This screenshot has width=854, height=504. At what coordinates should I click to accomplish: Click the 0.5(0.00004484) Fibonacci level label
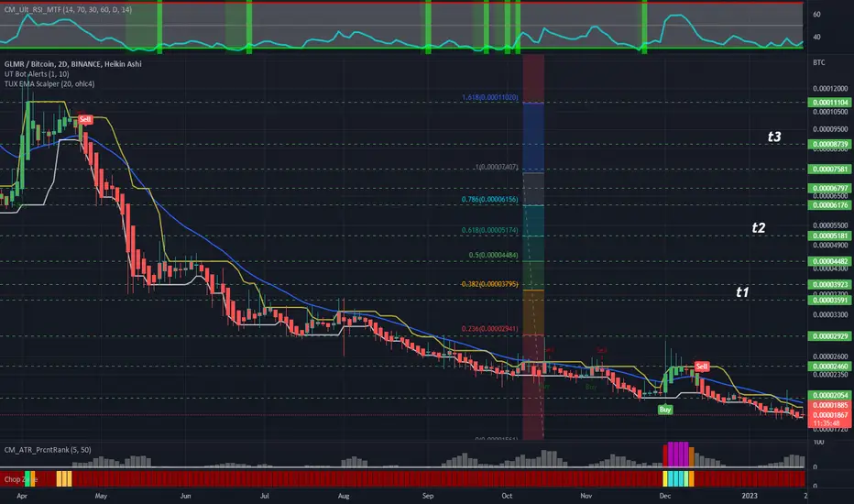[x=494, y=255]
